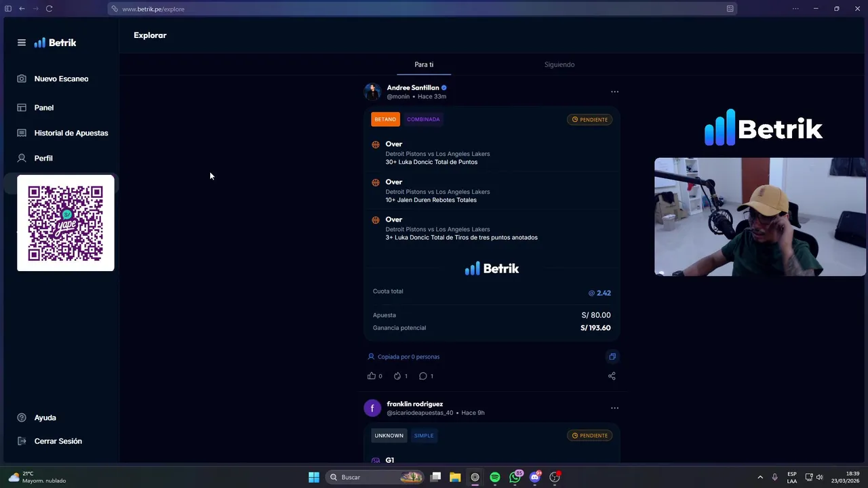868x488 pixels.
Task: Click the Panel layout icon in sidebar
Action: coord(22,108)
